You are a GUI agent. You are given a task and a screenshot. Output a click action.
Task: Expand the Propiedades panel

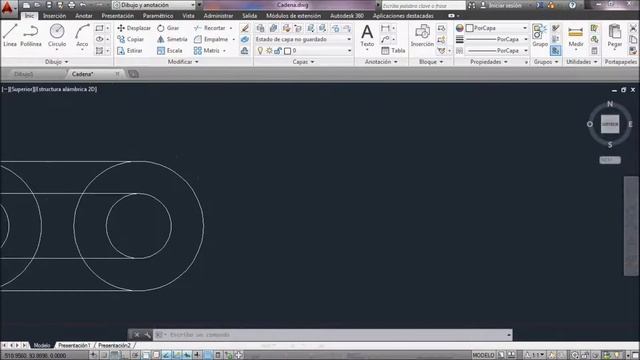point(489,62)
